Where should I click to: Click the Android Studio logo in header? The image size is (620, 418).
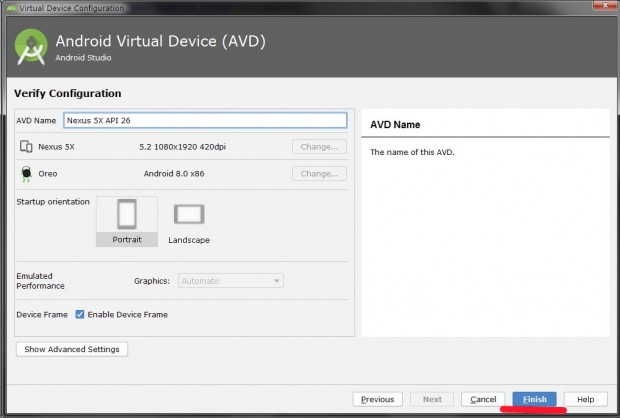click(32, 47)
